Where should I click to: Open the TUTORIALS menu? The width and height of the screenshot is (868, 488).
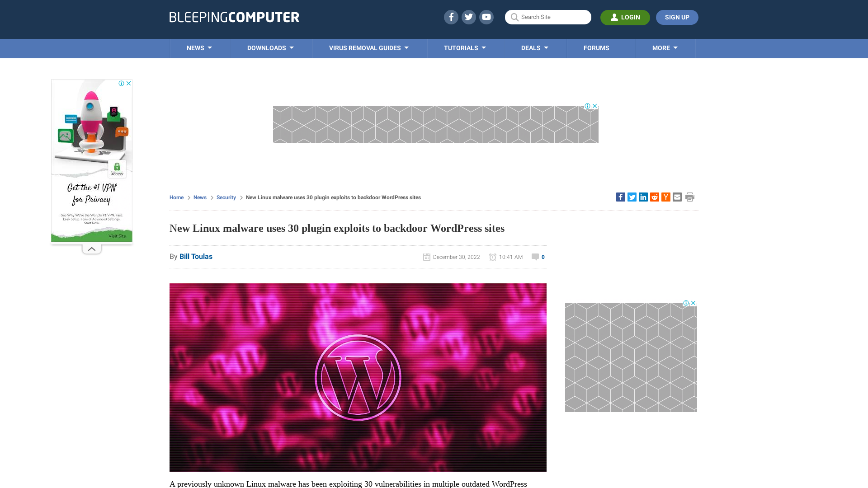coord(464,47)
